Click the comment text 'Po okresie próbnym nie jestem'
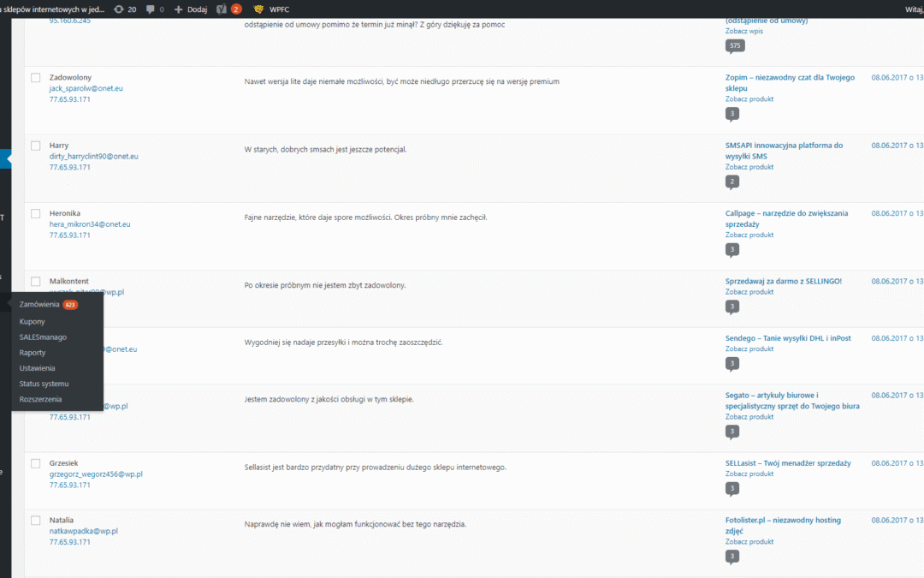924x578 pixels. coord(325,285)
